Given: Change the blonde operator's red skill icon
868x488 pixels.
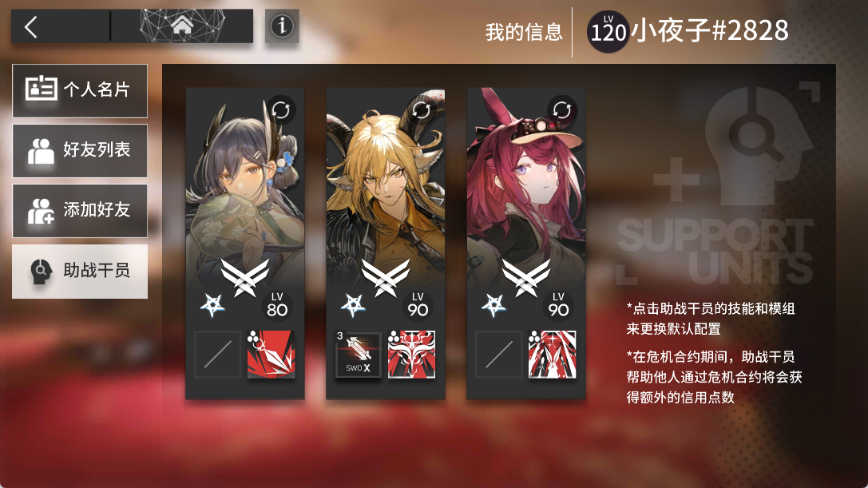Looking at the screenshot, I should click(x=411, y=355).
